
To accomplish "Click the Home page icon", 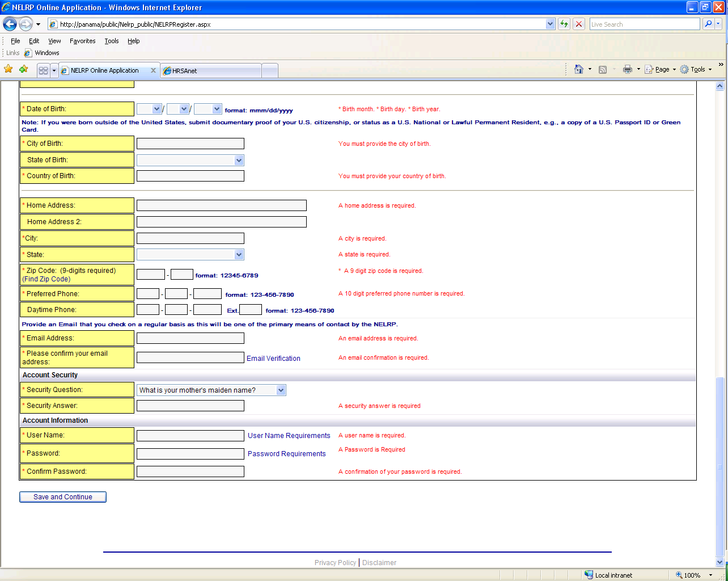I will click(x=578, y=69).
